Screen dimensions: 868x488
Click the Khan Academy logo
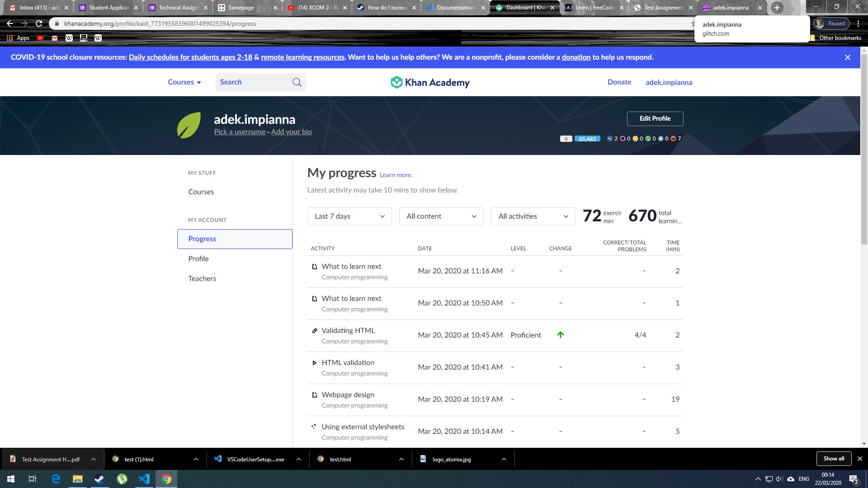coord(430,82)
